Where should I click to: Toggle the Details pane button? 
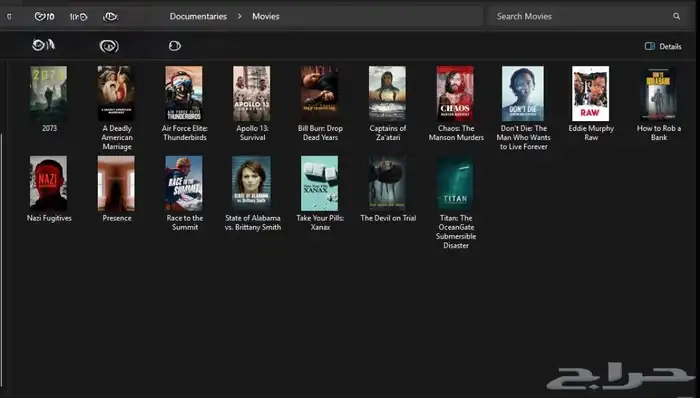click(663, 46)
